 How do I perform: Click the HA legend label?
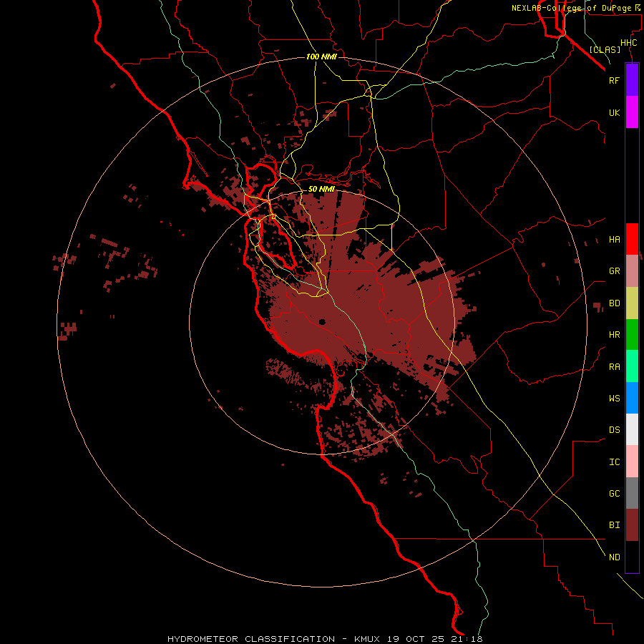pos(614,240)
